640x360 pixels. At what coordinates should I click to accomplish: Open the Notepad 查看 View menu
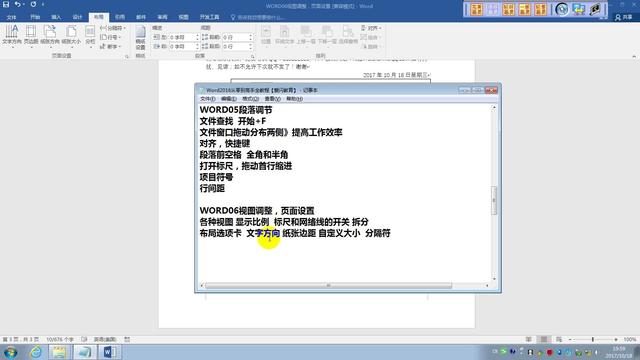point(272,99)
